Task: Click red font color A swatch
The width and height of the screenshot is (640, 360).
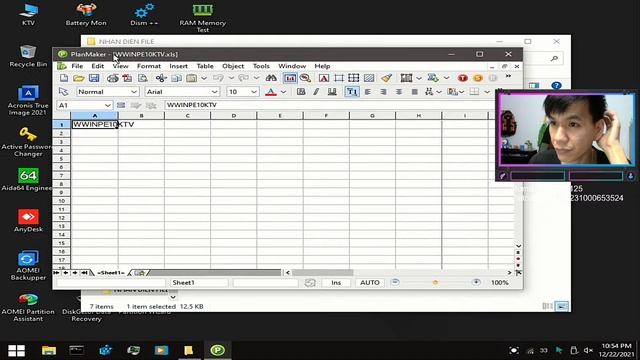Action: [271, 92]
